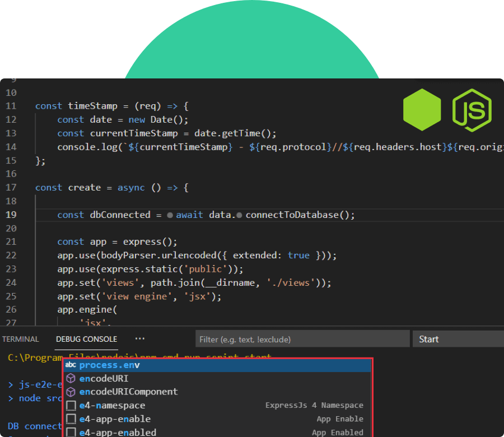Click the App Enabled description text
The width and height of the screenshot is (504, 437).
(338, 433)
